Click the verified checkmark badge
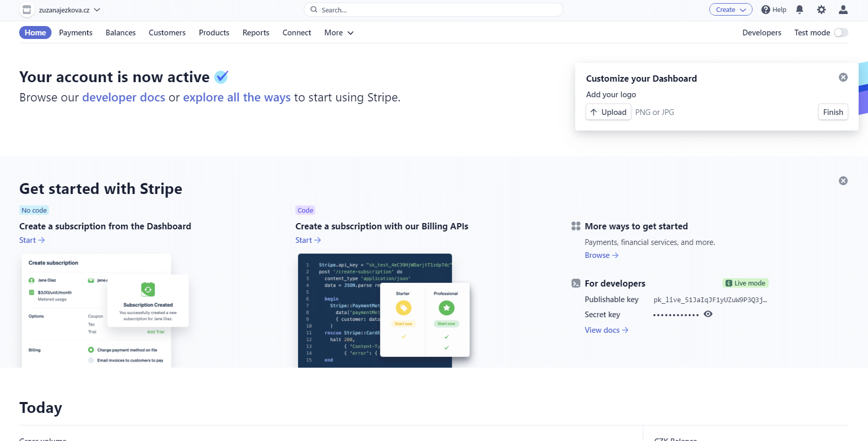 pyautogui.click(x=222, y=77)
